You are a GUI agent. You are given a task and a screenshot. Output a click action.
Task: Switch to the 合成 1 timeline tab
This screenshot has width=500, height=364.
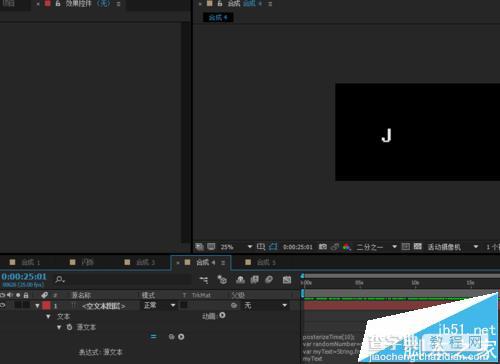tap(25, 262)
